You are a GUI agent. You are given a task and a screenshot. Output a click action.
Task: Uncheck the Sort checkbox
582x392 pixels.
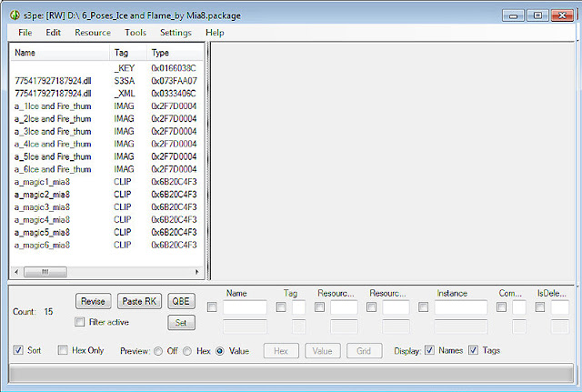[18, 350]
